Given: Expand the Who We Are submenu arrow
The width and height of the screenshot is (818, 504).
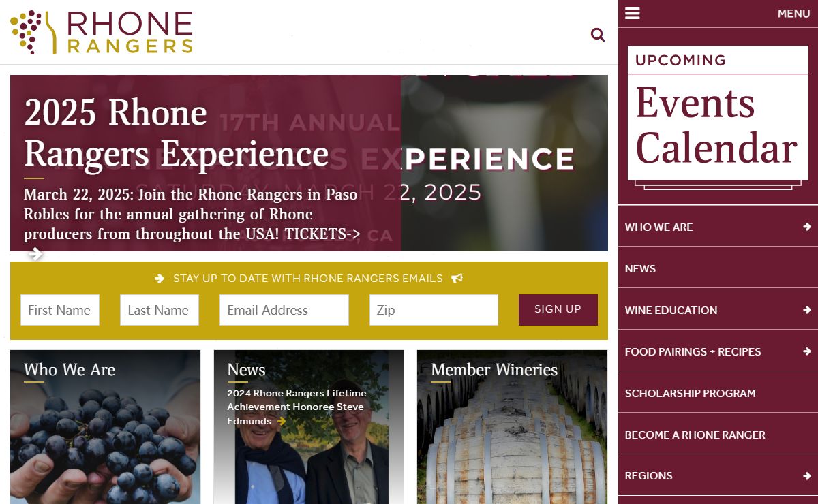Looking at the screenshot, I should click(807, 227).
